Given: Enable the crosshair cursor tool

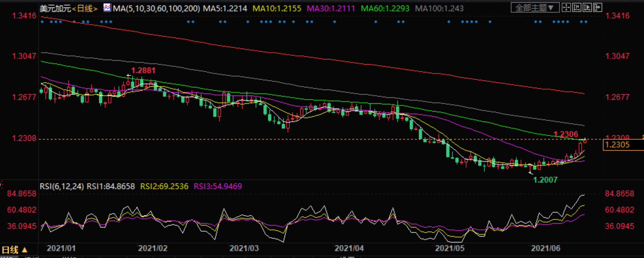Looking at the screenshot, I should (x=566, y=7).
